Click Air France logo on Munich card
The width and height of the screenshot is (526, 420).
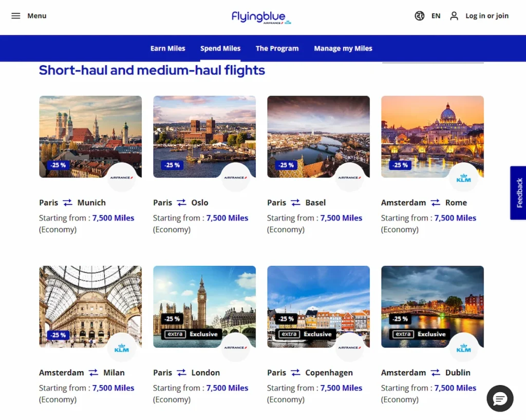(121, 177)
